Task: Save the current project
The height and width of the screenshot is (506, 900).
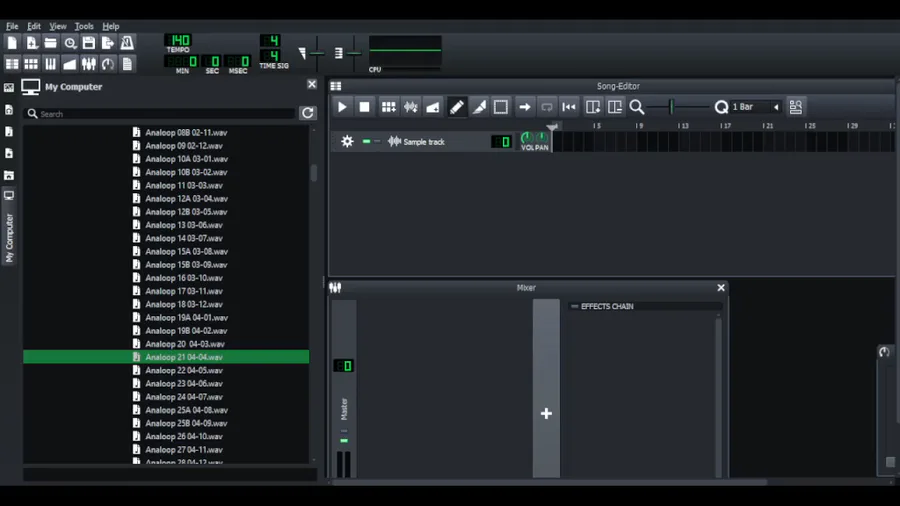Action: click(x=89, y=42)
